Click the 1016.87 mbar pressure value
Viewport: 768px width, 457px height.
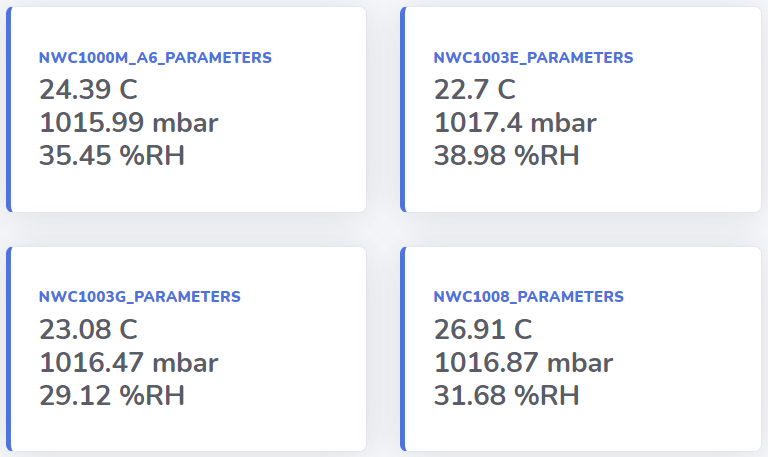[523, 362]
